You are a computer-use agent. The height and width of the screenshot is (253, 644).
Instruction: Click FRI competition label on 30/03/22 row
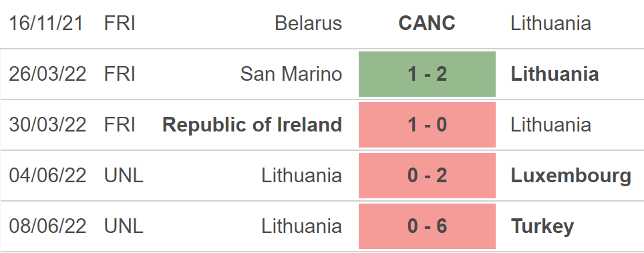(x=120, y=125)
